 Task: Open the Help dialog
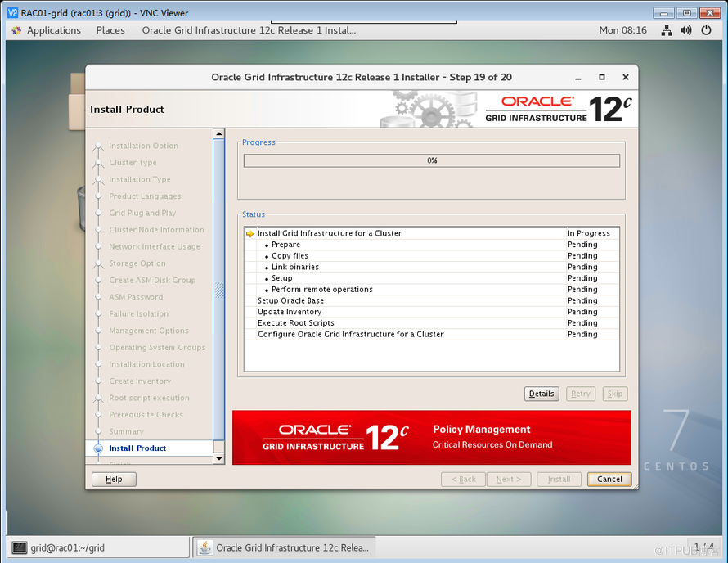(113, 479)
